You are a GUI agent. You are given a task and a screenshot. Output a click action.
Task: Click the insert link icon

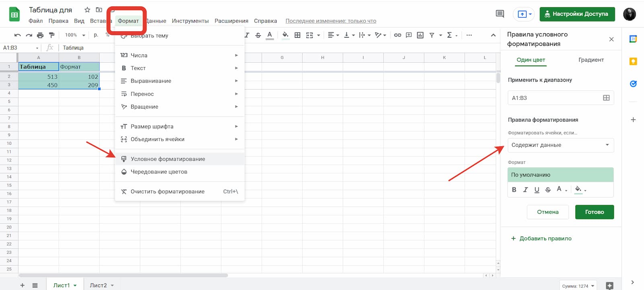(x=397, y=35)
